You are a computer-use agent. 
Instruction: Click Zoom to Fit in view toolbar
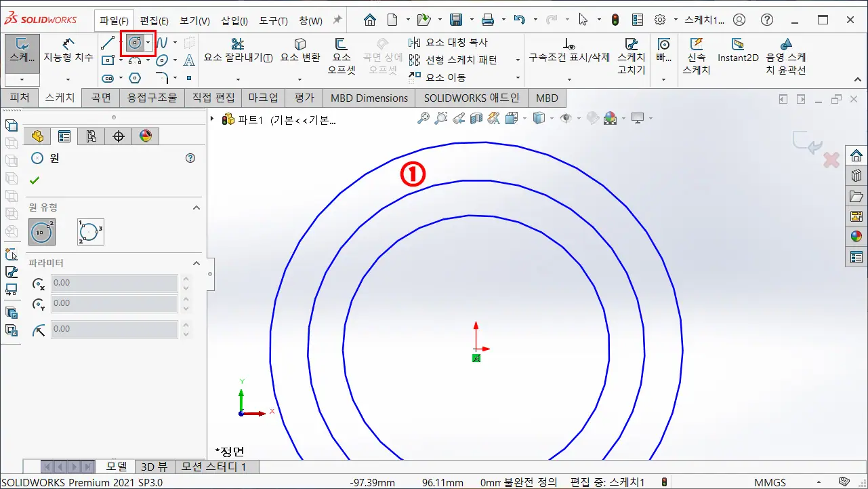(x=423, y=118)
